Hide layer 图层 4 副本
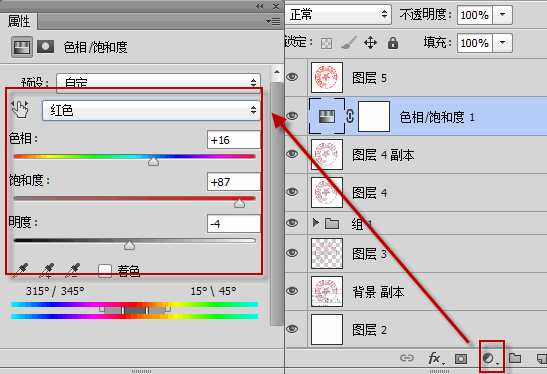This screenshot has height=374, width=547. [x=292, y=154]
